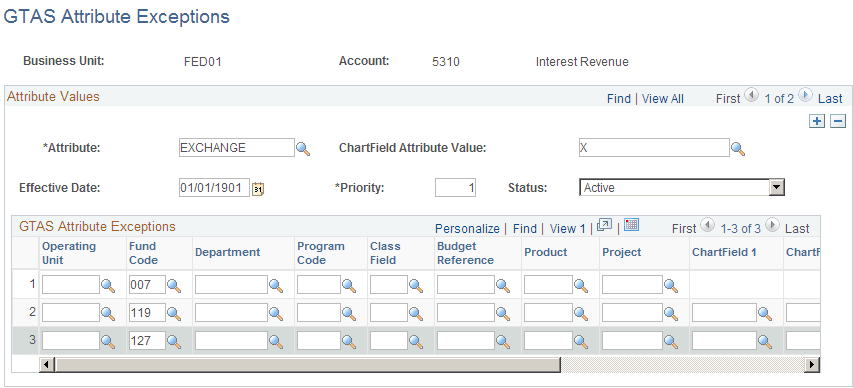This screenshot has width=853, height=388.
Task: Open lookup for ChartField Attribute Value
Action: coord(738,149)
